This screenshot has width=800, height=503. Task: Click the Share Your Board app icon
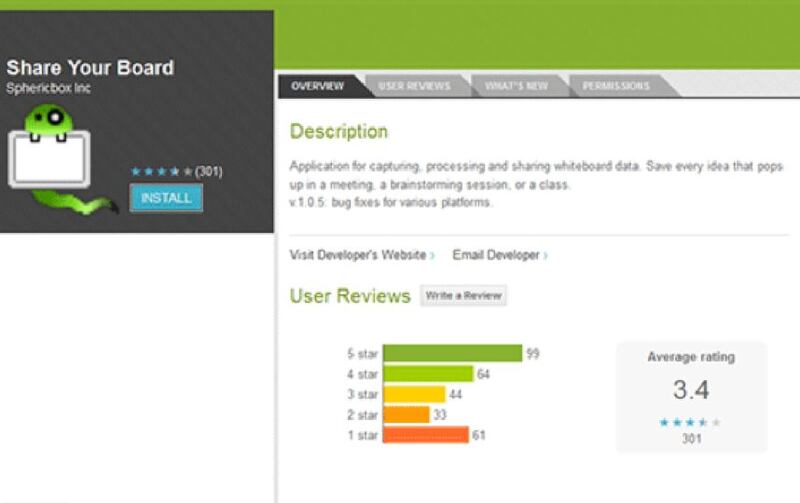50,155
